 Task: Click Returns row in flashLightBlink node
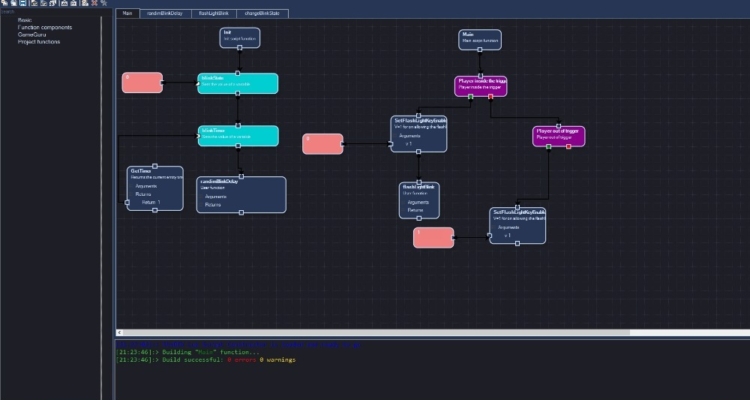(x=416, y=211)
